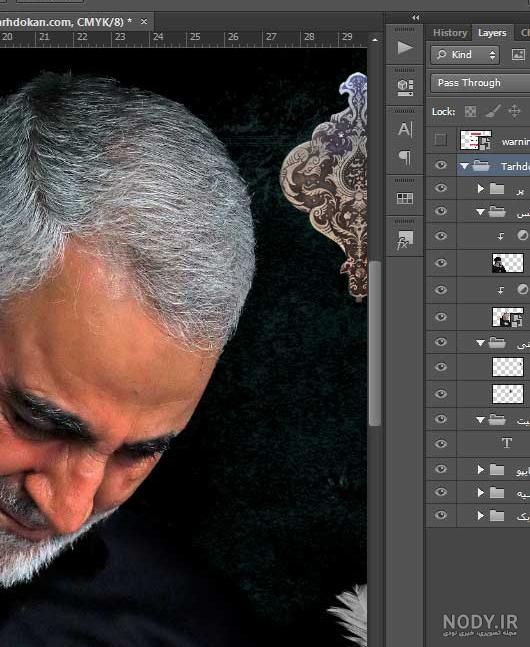Select the text layer T icon

pyautogui.click(x=506, y=443)
